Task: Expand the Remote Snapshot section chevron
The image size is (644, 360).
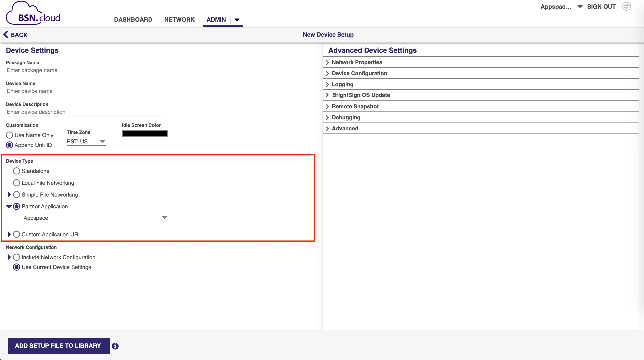Action: pyautogui.click(x=327, y=107)
